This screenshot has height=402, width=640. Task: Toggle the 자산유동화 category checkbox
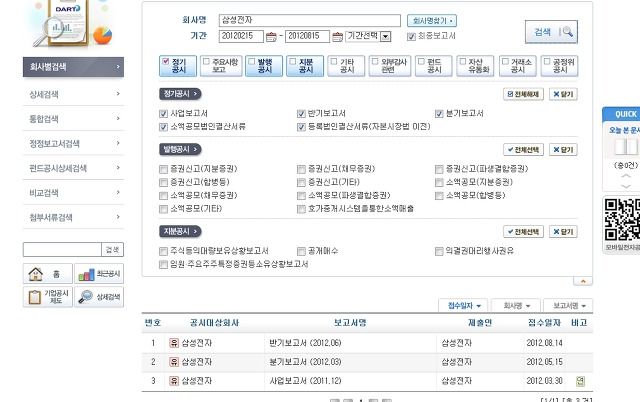point(462,61)
